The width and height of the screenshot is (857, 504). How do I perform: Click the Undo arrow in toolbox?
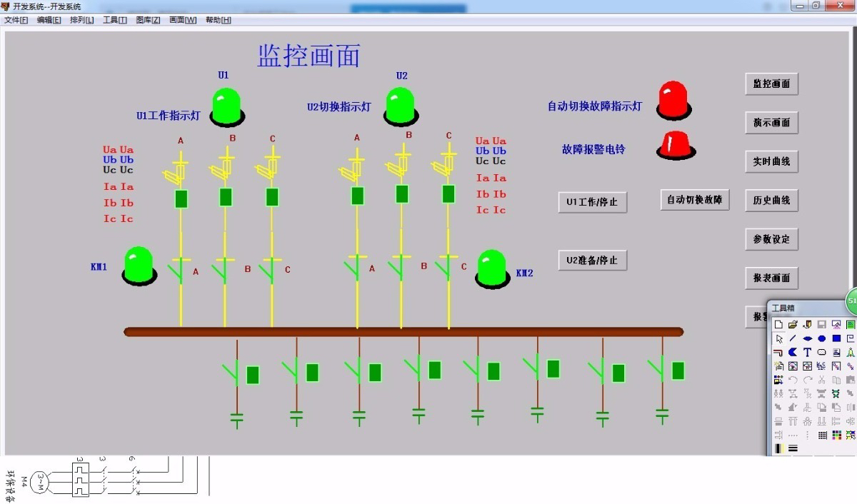click(x=793, y=380)
